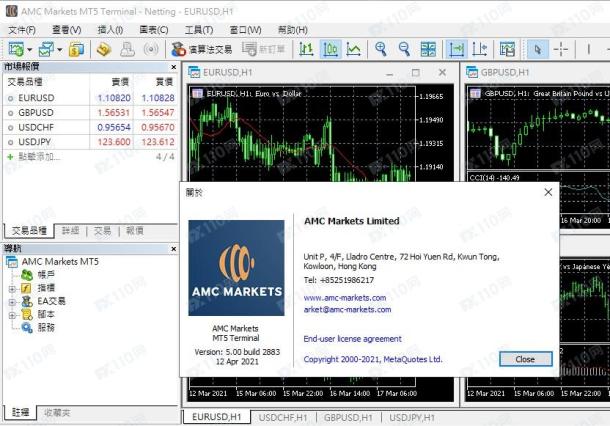Click the grayed user account toolbar icon

(x=127, y=49)
